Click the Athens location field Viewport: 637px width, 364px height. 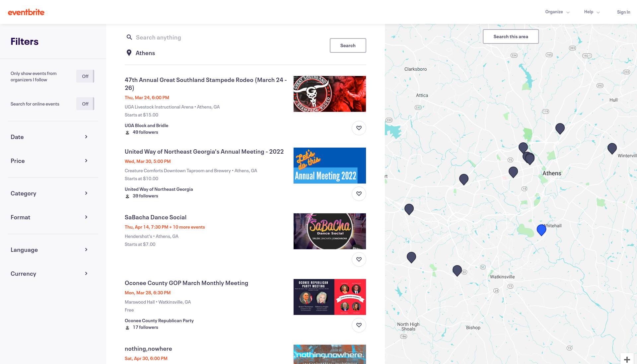(229, 53)
